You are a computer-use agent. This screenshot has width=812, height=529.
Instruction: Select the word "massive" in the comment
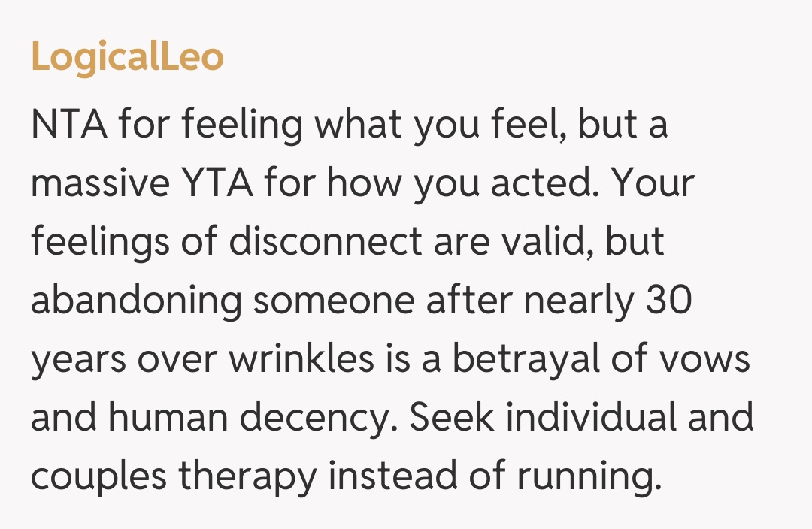(98, 184)
